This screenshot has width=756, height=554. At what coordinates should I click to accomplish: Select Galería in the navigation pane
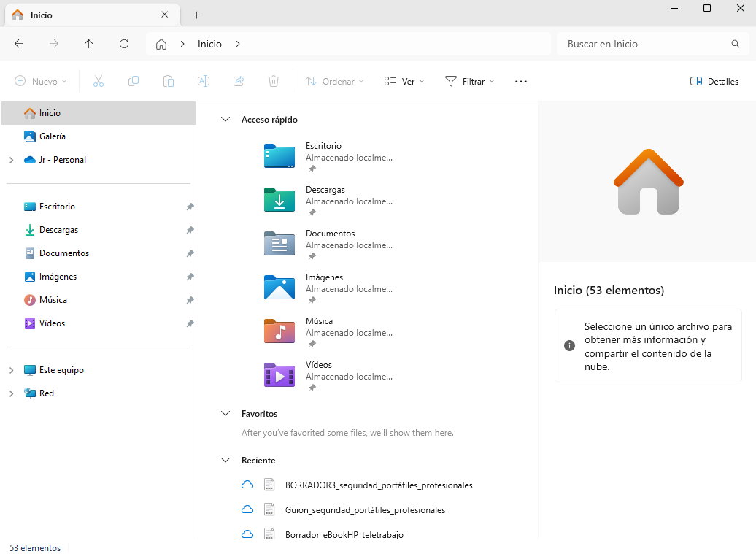point(52,136)
